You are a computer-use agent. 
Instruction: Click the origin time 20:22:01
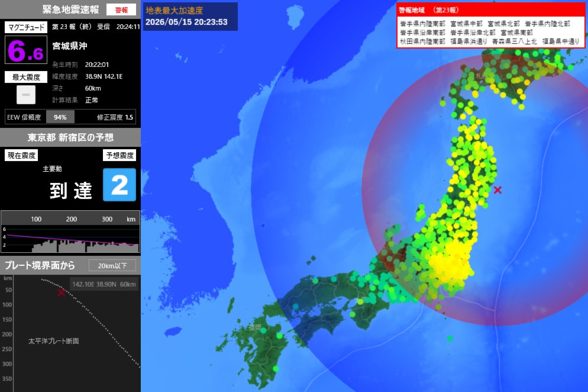coord(97,65)
